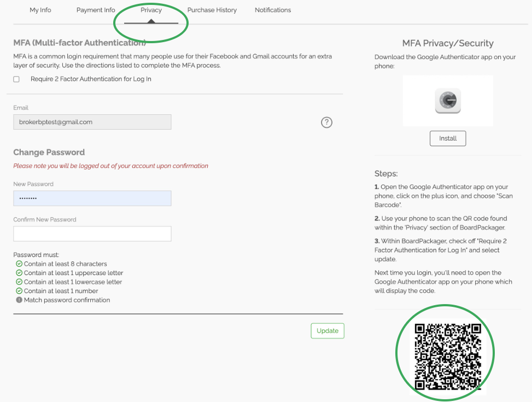Go to the Notifications tab
532x402 pixels.
(x=273, y=10)
